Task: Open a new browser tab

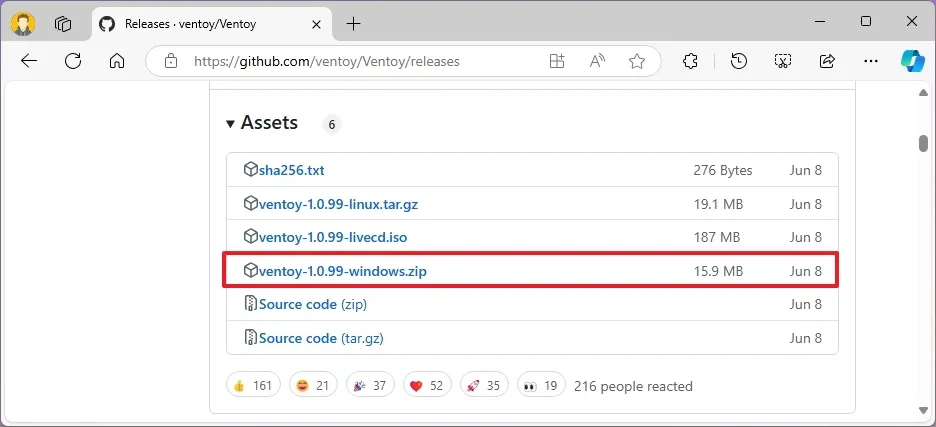Action: [x=354, y=23]
